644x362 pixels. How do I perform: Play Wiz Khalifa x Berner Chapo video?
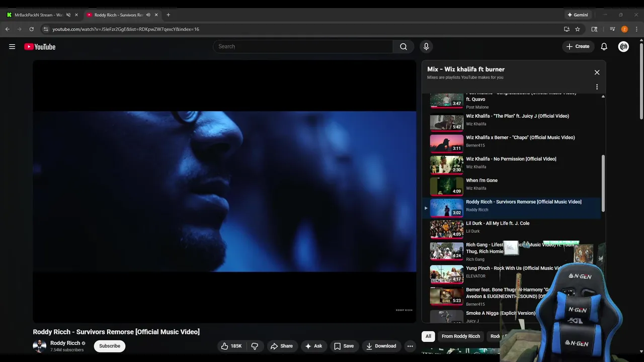(x=520, y=138)
